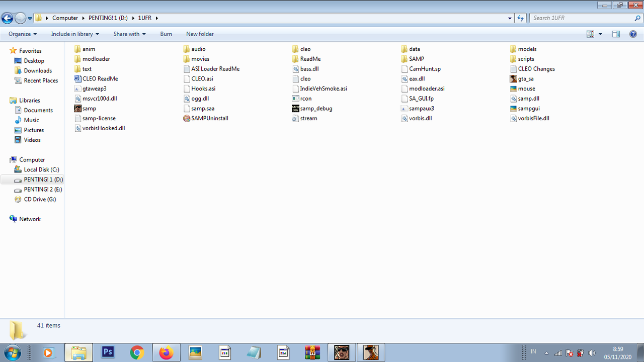This screenshot has height=362, width=644.
Task: Select Network in the navigation pane
Action: [x=30, y=219]
